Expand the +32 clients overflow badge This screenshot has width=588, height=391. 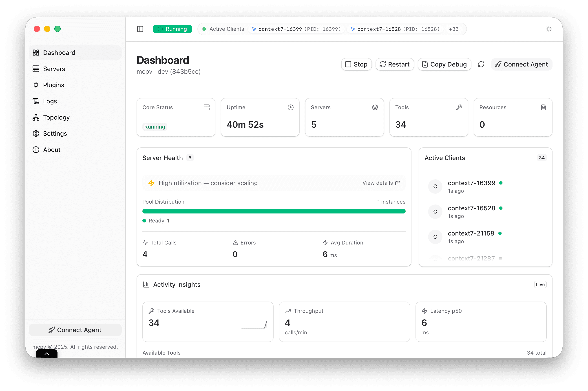[453, 29]
